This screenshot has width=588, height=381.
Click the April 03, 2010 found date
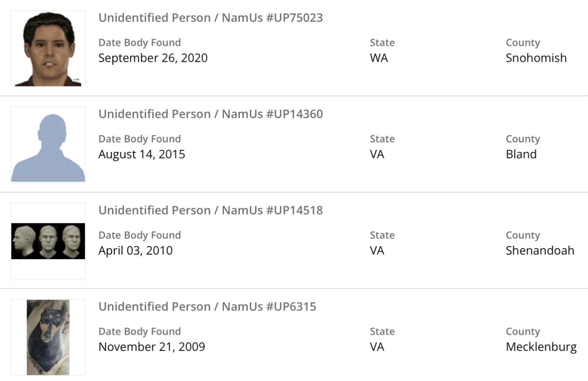pos(135,250)
